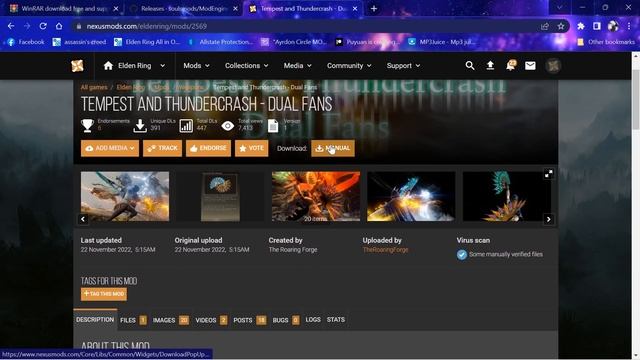
Task: Click the Nexus Mods logo icon
Action: coord(77,66)
